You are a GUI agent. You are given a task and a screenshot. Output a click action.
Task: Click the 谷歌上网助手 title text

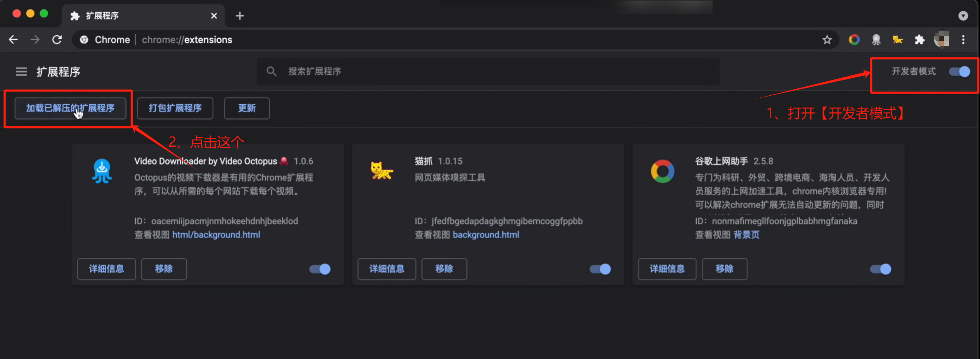[722, 161]
